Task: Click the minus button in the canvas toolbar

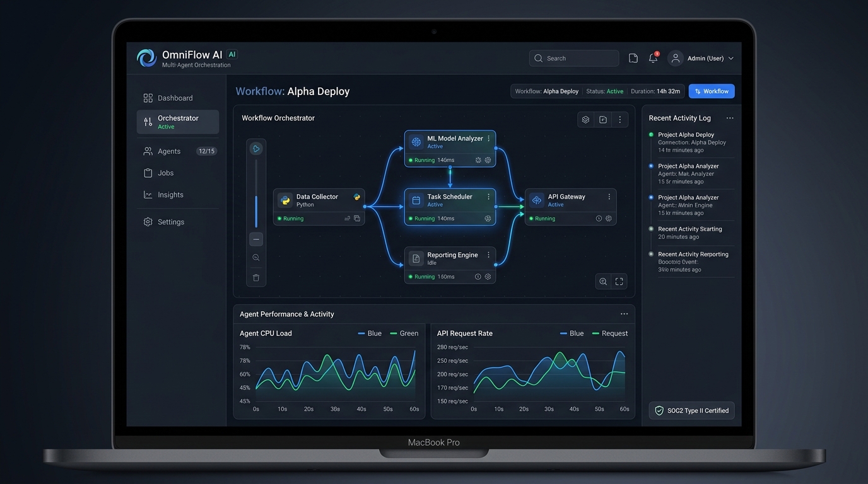Action: [256, 239]
